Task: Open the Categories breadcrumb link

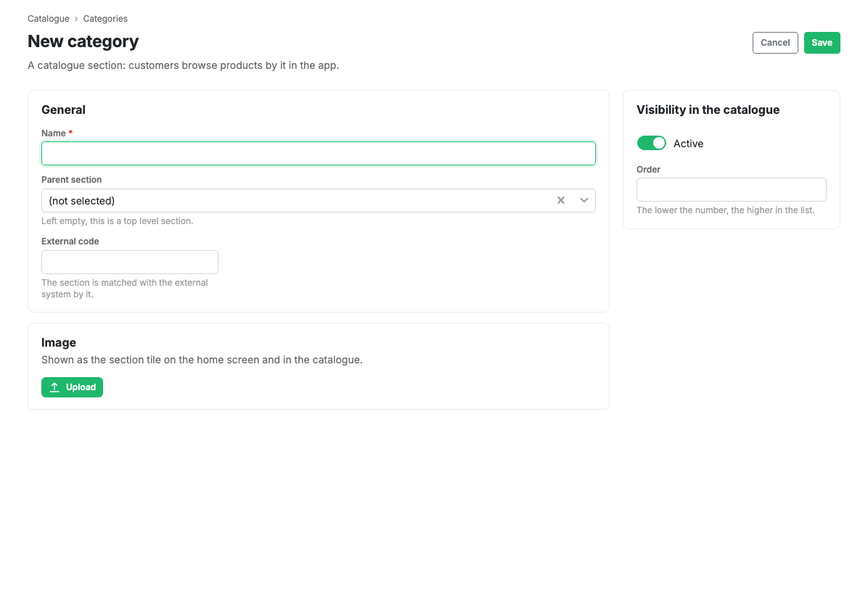Action: 105,19
